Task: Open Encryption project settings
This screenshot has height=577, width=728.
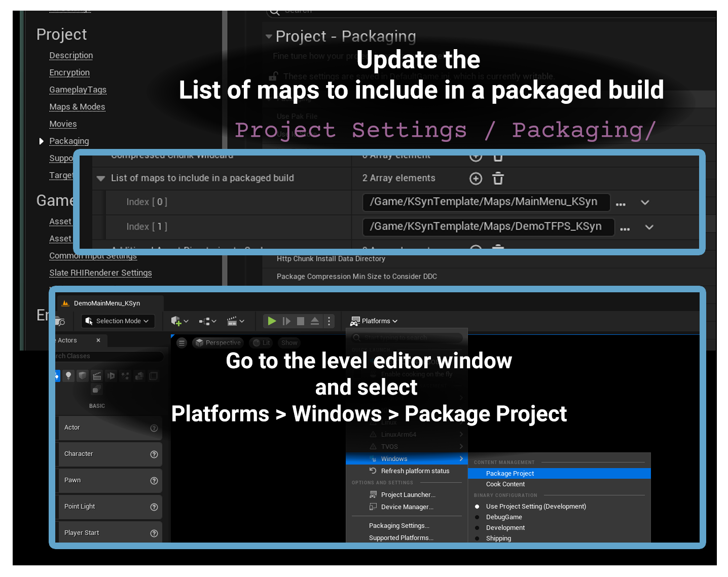Action: pyautogui.click(x=69, y=72)
